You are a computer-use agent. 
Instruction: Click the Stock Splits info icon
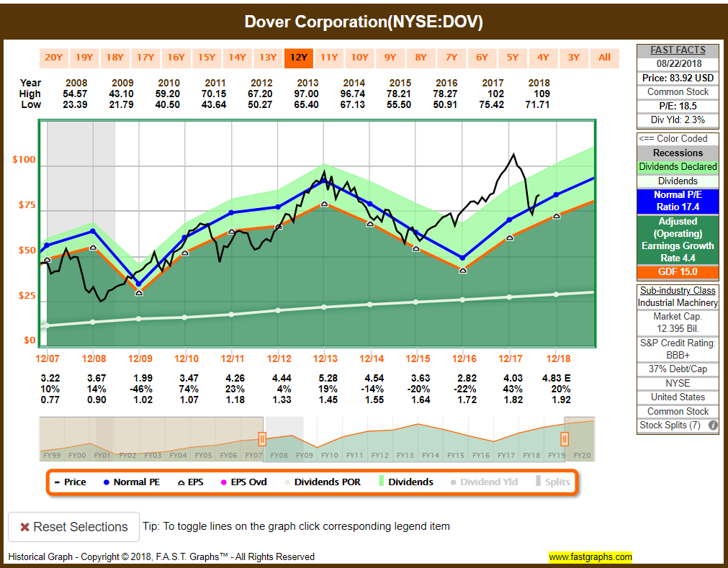713,425
